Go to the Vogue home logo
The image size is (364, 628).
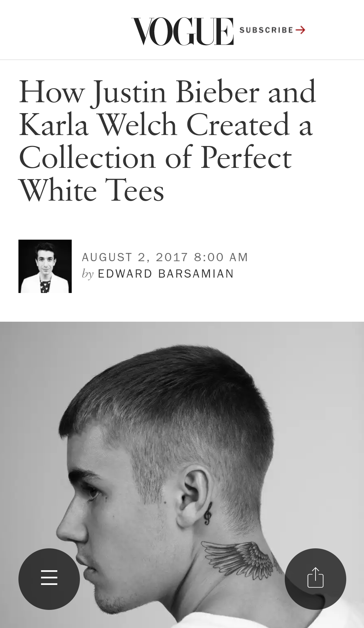pyautogui.click(x=182, y=31)
